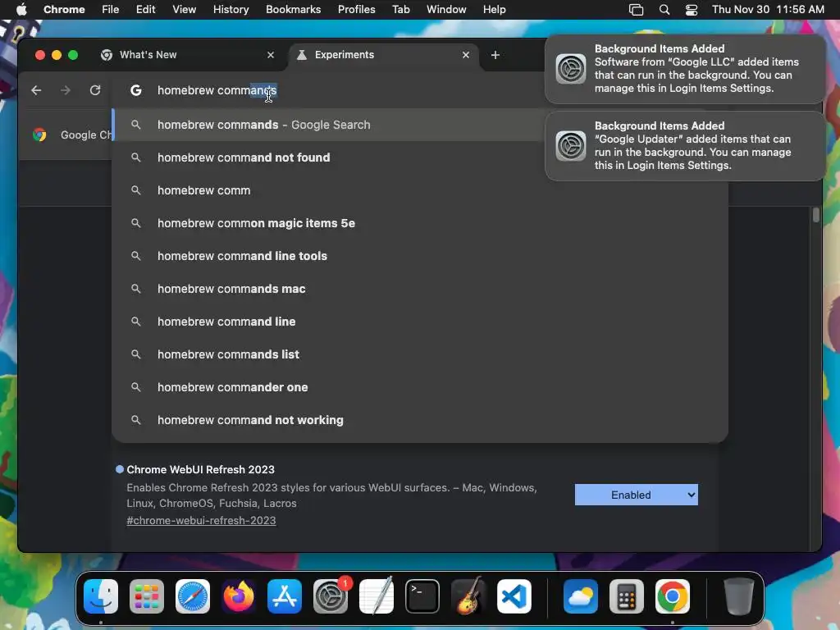
Task: Open a new tab with plus button
Action: click(495, 55)
